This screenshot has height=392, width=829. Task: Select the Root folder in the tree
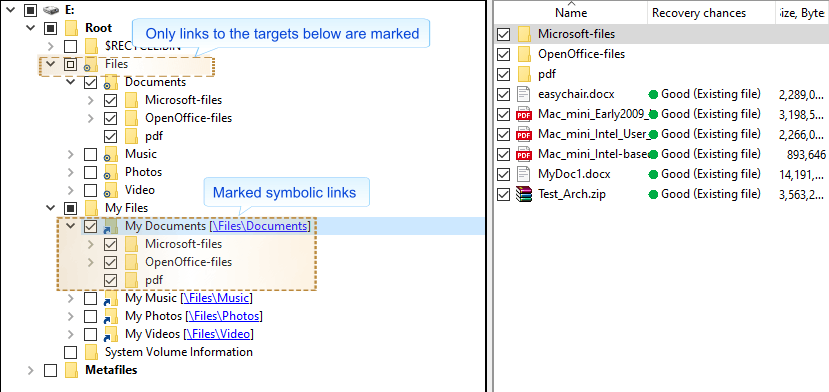(98, 28)
